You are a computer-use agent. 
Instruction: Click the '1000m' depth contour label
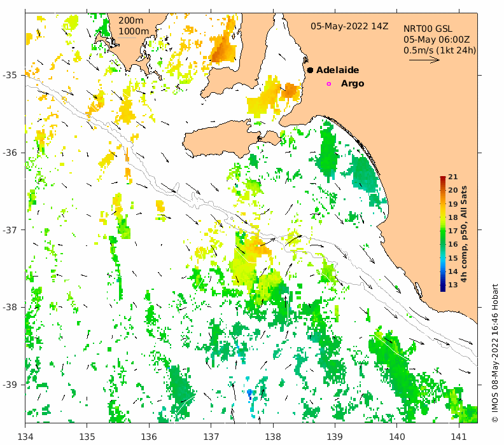point(134,31)
